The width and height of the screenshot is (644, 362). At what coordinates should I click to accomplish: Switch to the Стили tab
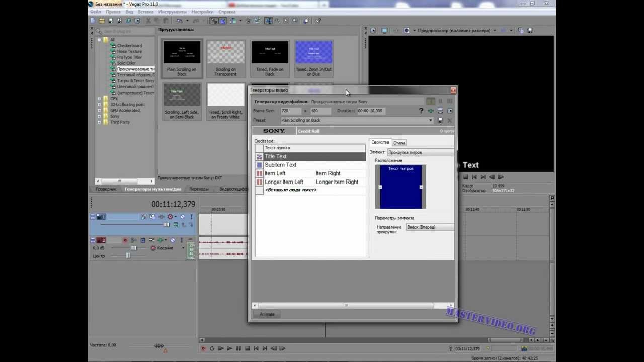(x=399, y=143)
